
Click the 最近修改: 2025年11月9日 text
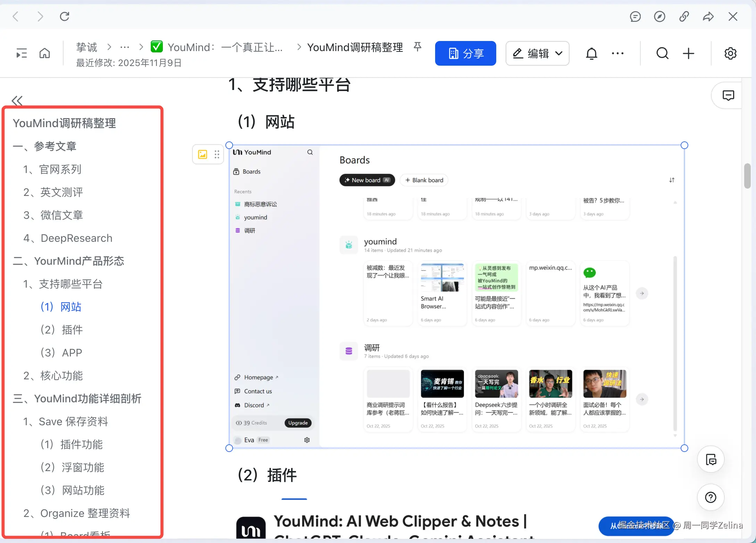tap(129, 63)
